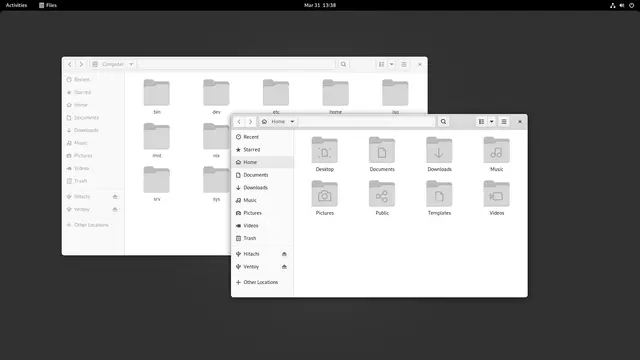This screenshot has width=640, height=360.
Task: Select Home in Home window sidebar
Action: 262,162
